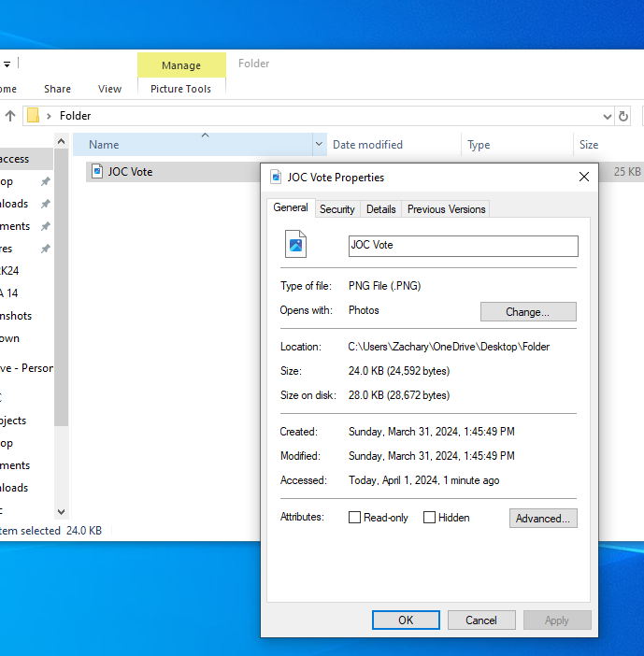Click the Apply button
Viewport: 644px width, 656px height.
click(557, 620)
